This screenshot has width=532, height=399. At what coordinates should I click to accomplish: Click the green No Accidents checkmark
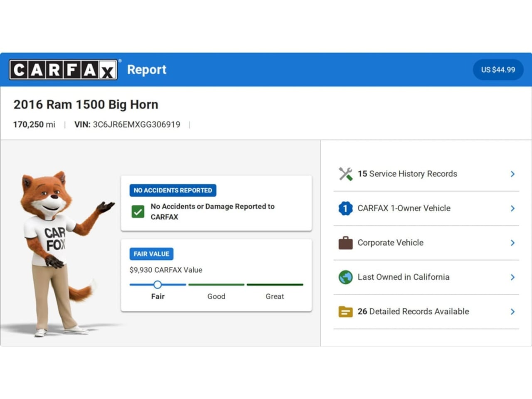click(138, 212)
